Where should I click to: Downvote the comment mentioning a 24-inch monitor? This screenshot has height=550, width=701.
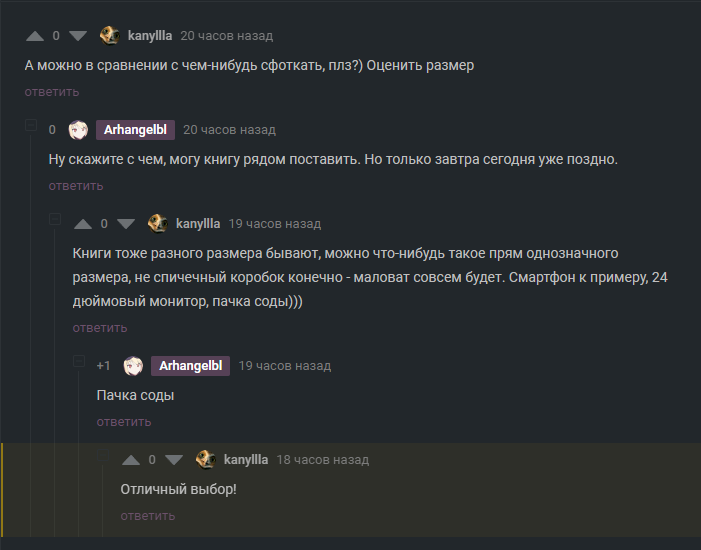coord(126,224)
